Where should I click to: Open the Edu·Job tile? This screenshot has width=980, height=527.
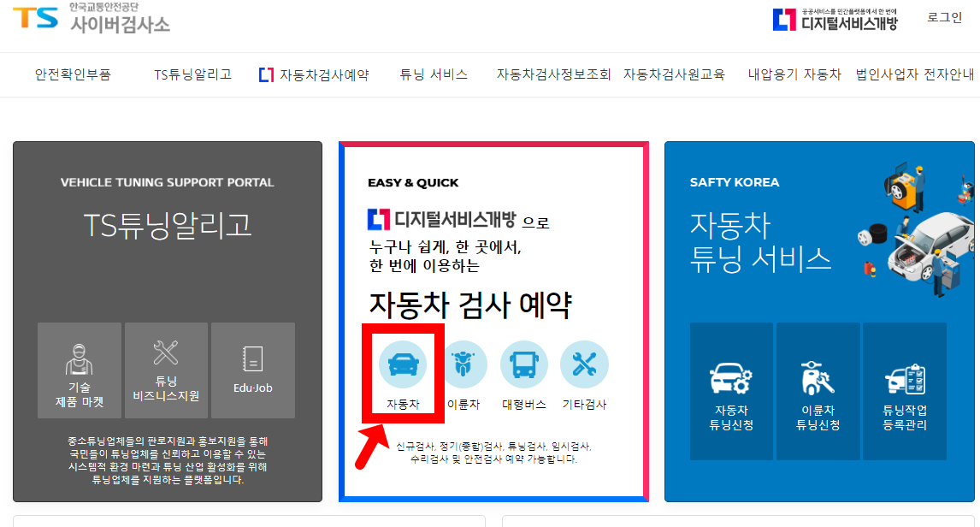(x=253, y=370)
